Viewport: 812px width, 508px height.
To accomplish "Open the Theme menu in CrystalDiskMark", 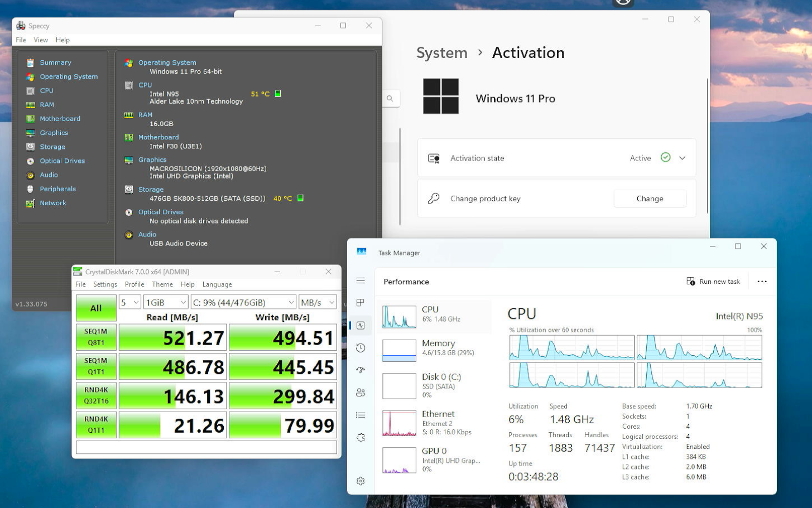I will coord(162,284).
